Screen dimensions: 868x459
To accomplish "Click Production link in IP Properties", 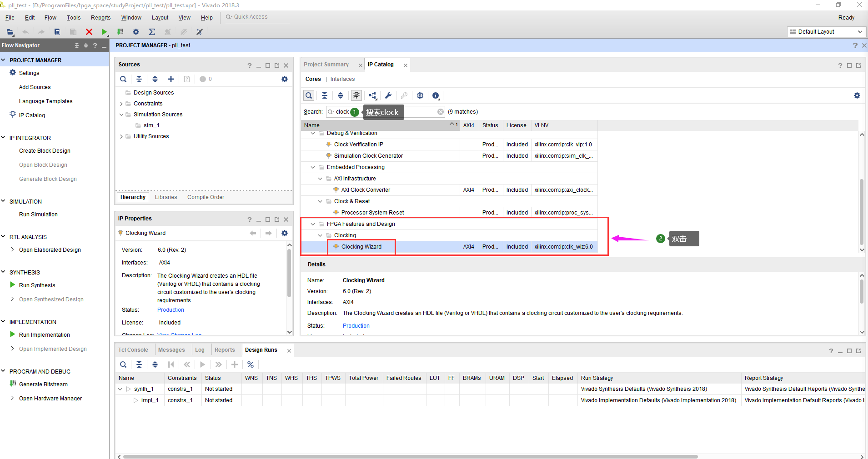I will click(171, 310).
